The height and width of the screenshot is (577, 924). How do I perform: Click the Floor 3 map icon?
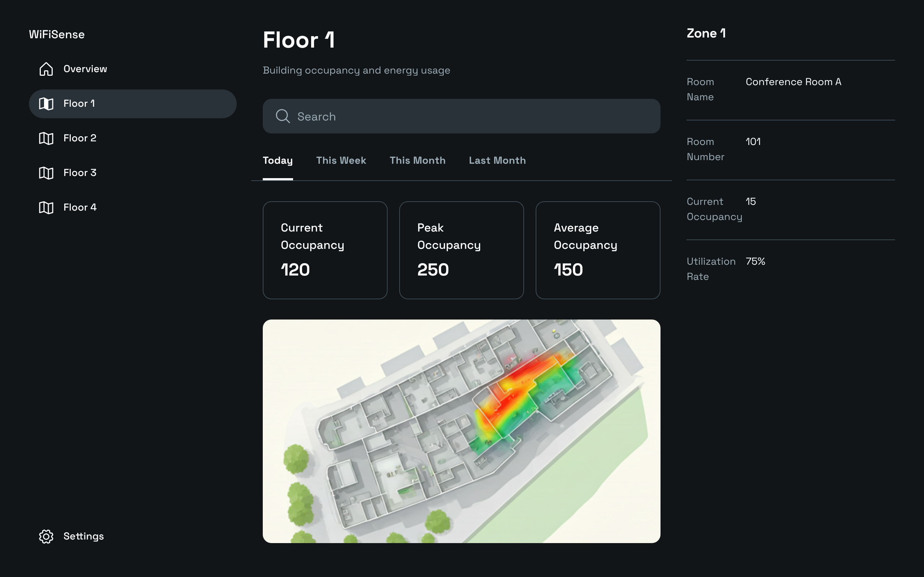46,173
